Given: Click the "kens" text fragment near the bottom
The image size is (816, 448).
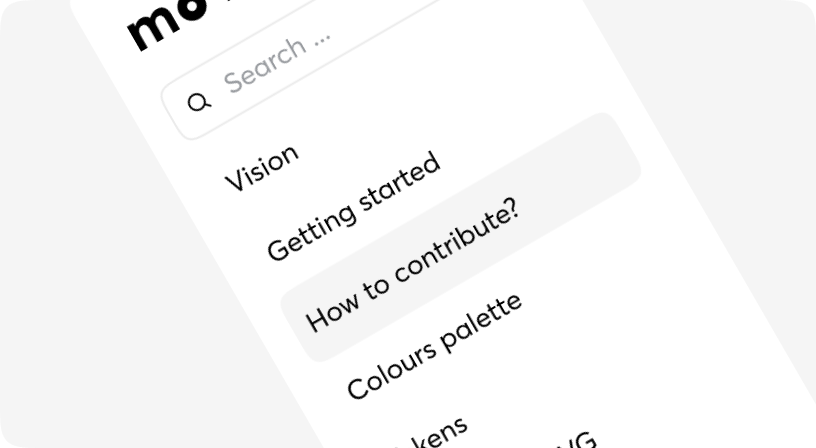Looking at the screenshot, I should [440, 432].
